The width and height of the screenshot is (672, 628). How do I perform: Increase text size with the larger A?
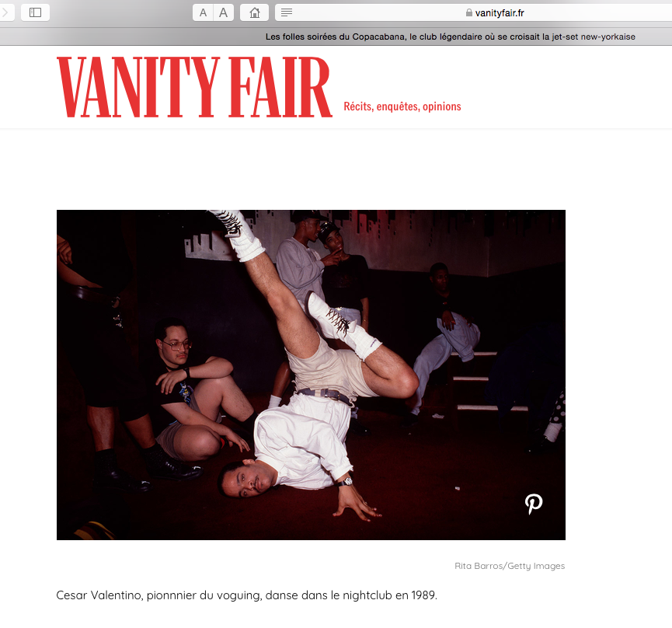223,12
